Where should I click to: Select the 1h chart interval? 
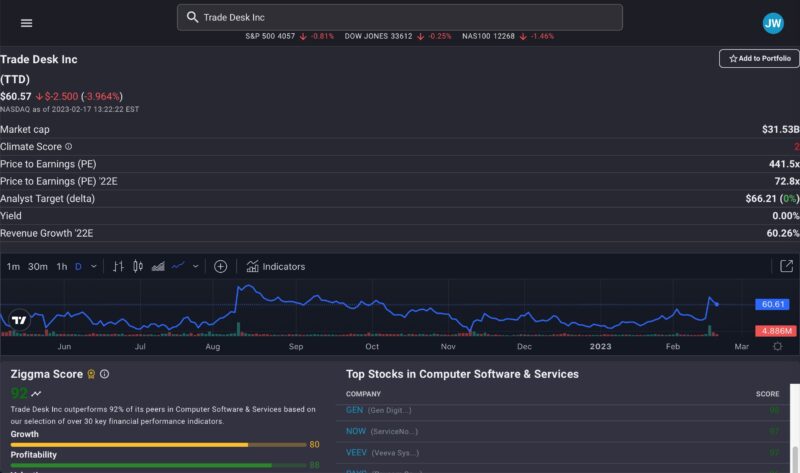tap(62, 266)
